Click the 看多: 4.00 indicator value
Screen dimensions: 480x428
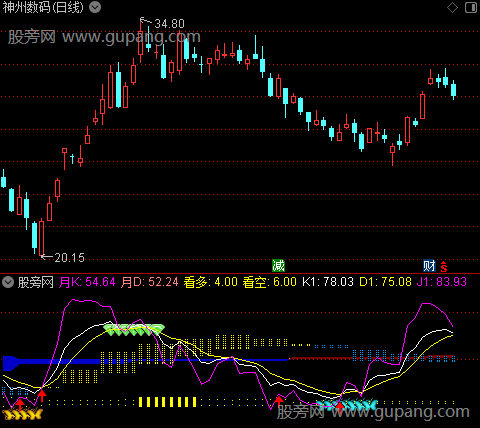point(211,282)
